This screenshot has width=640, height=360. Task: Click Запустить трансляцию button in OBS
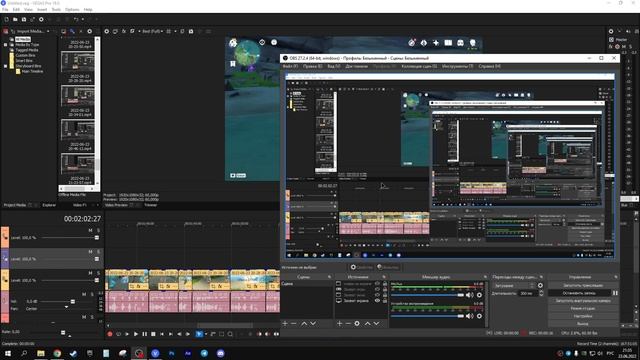click(x=583, y=285)
